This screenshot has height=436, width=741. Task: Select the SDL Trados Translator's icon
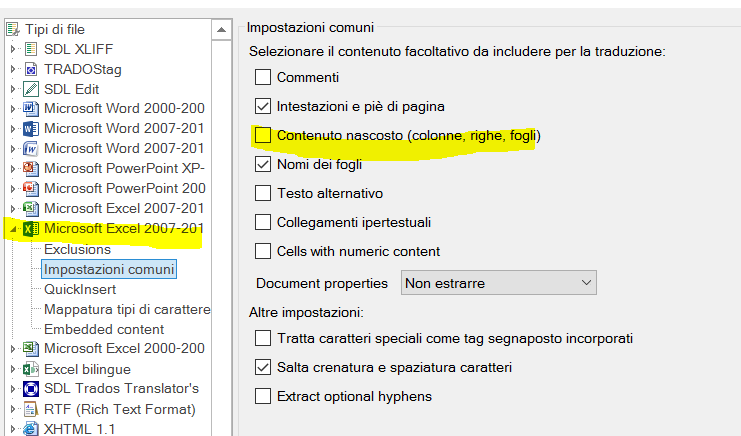(31, 389)
